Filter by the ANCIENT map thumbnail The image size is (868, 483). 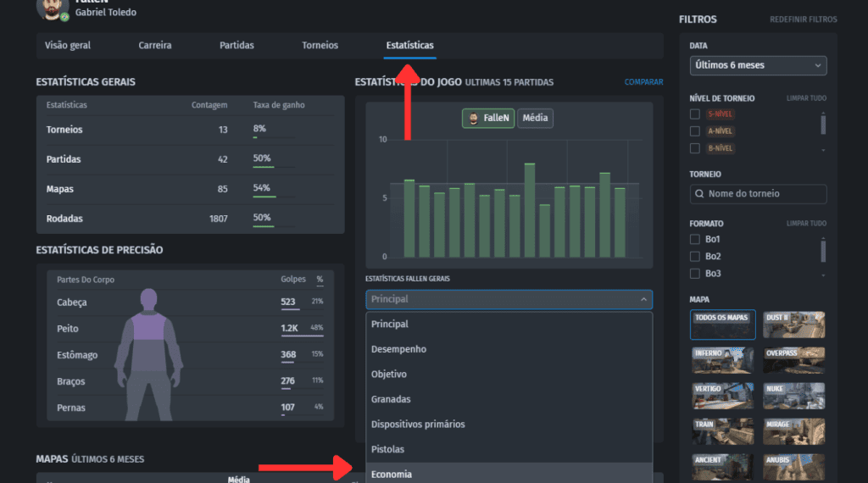(722, 468)
